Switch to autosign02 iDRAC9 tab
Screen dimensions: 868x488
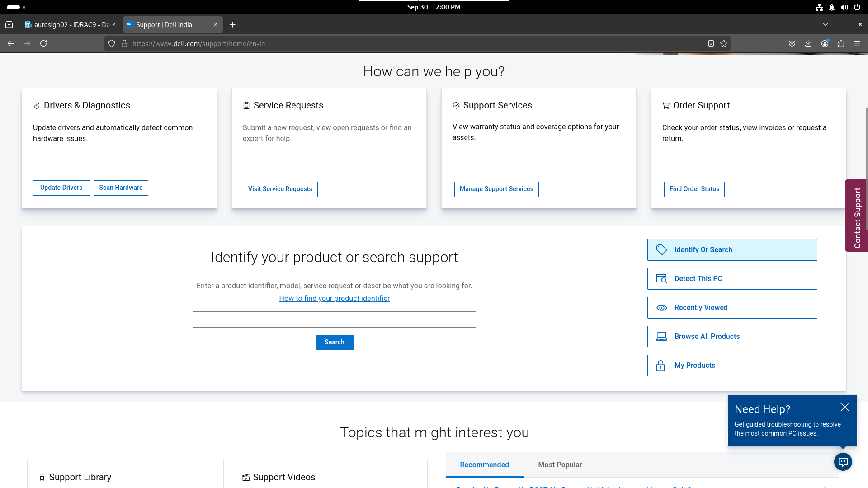(x=71, y=25)
